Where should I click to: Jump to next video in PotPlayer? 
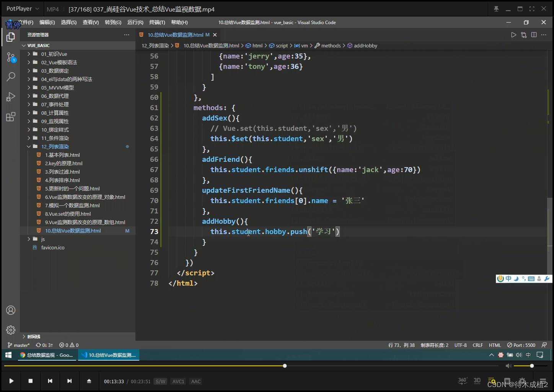click(69, 381)
